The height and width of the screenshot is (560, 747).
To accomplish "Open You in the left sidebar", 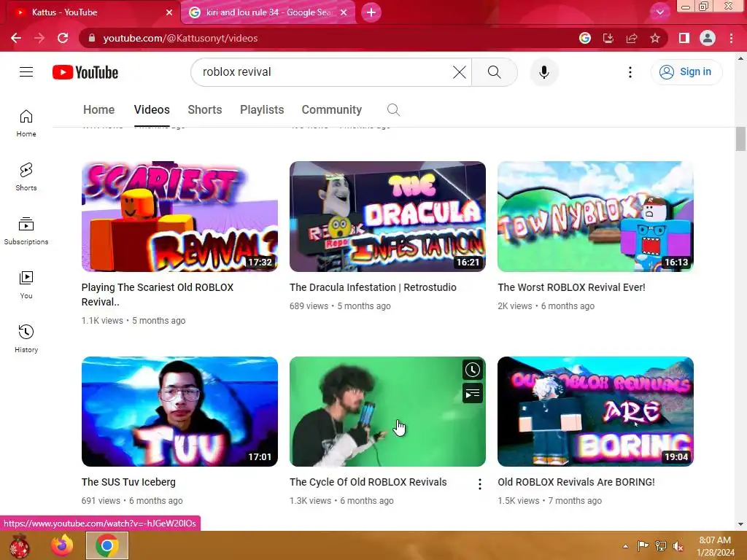I will coord(26,285).
